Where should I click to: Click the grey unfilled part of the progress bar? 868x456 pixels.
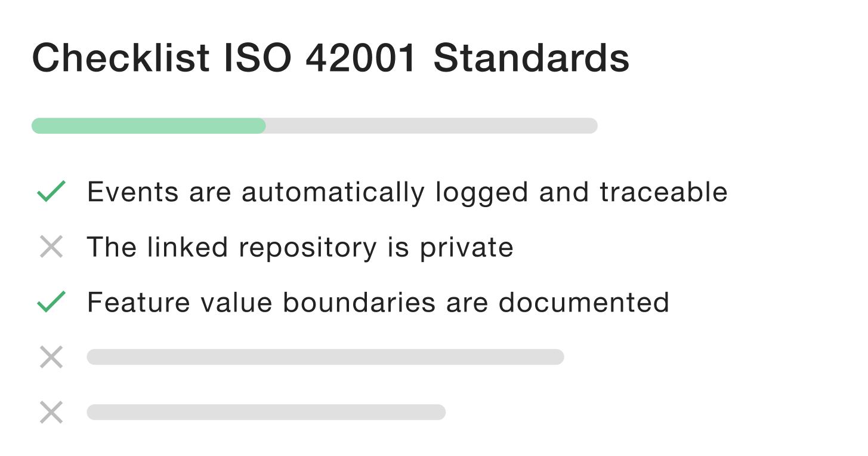click(x=432, y=126)
